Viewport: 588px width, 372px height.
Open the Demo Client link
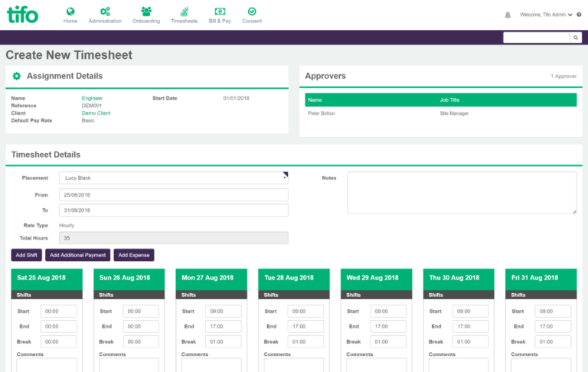click(96, 113)
